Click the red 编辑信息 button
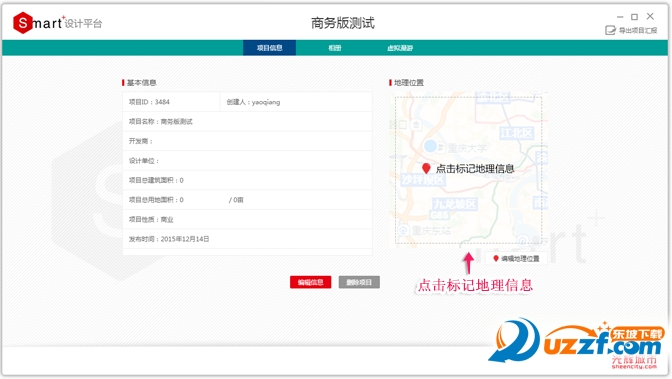This screenshot has width=672, height=379. [x=311, y=282]
